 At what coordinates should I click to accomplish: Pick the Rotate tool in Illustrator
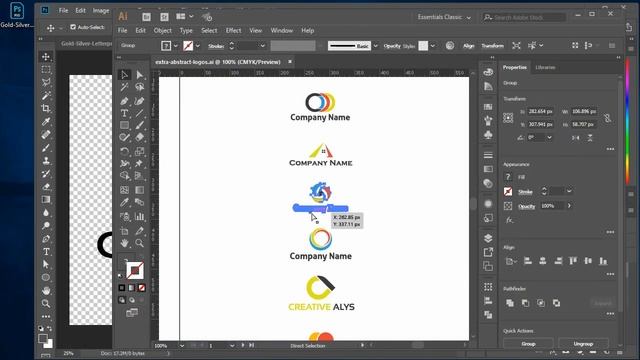click(x=124, y=151)
